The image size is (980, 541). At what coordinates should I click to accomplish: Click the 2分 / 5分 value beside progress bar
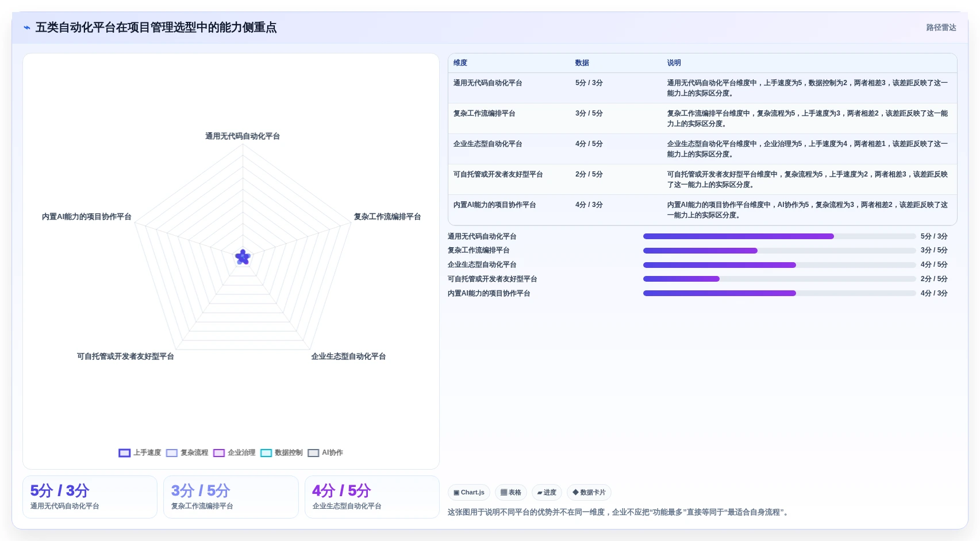pyautogui.click(x=934, y=279)
